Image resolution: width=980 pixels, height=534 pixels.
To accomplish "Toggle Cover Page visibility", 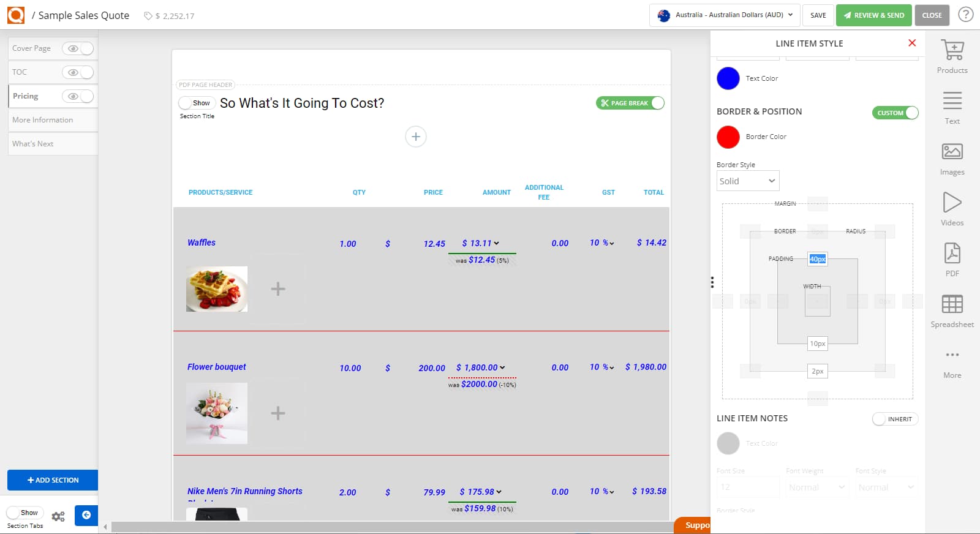I will click(x=78, y=48).
